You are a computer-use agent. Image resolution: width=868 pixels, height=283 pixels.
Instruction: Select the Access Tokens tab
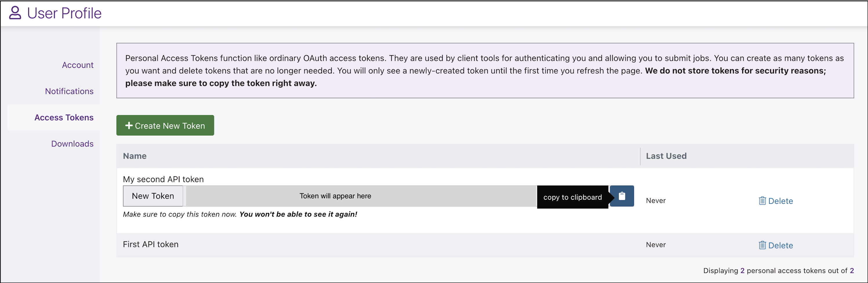tap(64, 117)
